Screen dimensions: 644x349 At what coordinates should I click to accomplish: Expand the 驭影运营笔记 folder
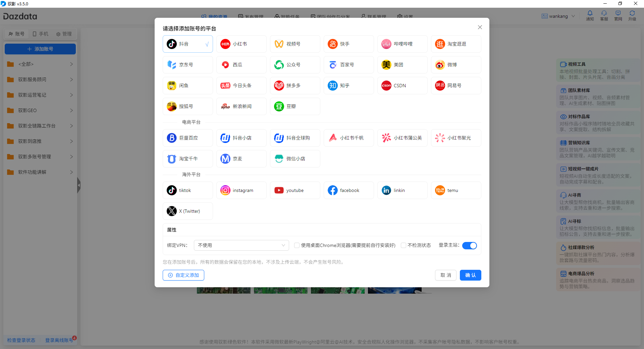[40, 95]
